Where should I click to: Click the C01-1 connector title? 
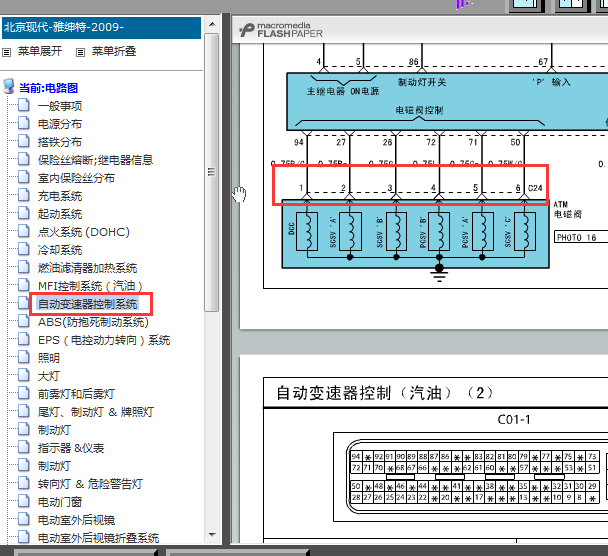(514, 420)
